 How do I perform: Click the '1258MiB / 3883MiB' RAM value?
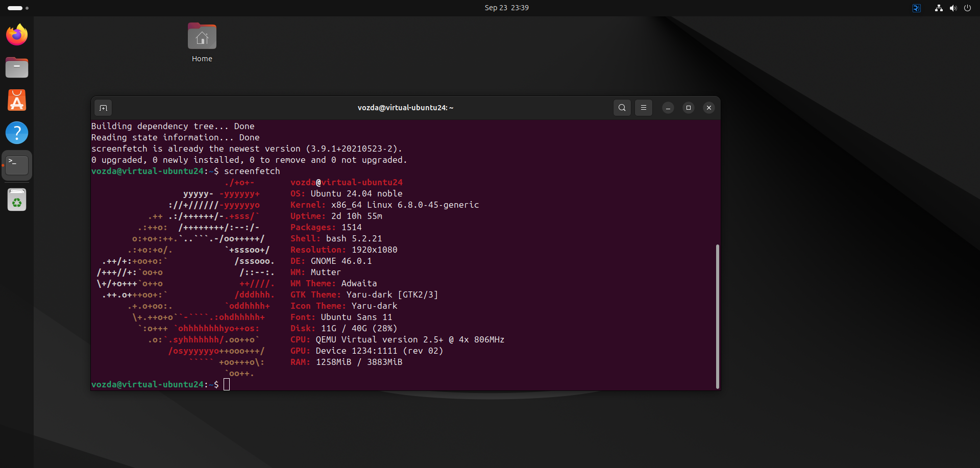359,362
